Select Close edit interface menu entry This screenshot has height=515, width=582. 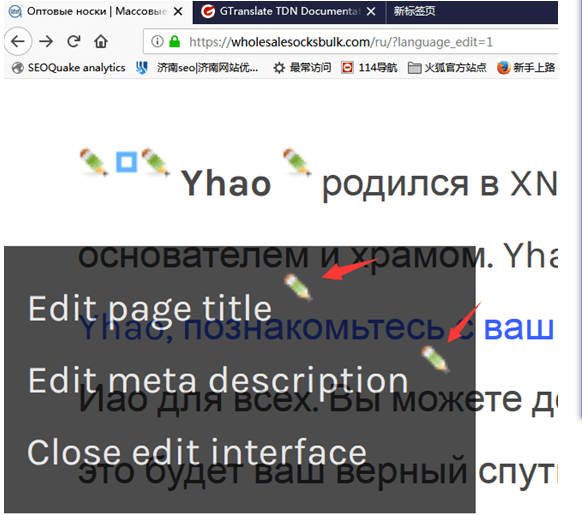[197, 452]
